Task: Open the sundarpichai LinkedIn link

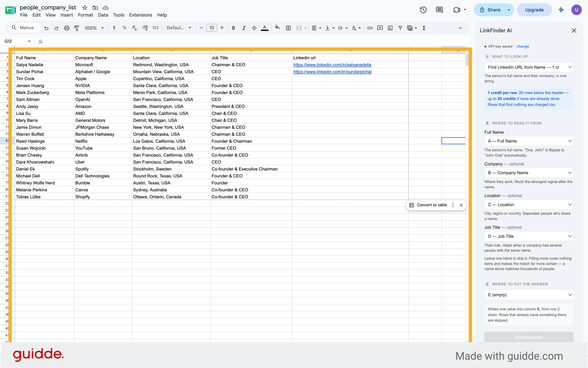Action: 332,72
